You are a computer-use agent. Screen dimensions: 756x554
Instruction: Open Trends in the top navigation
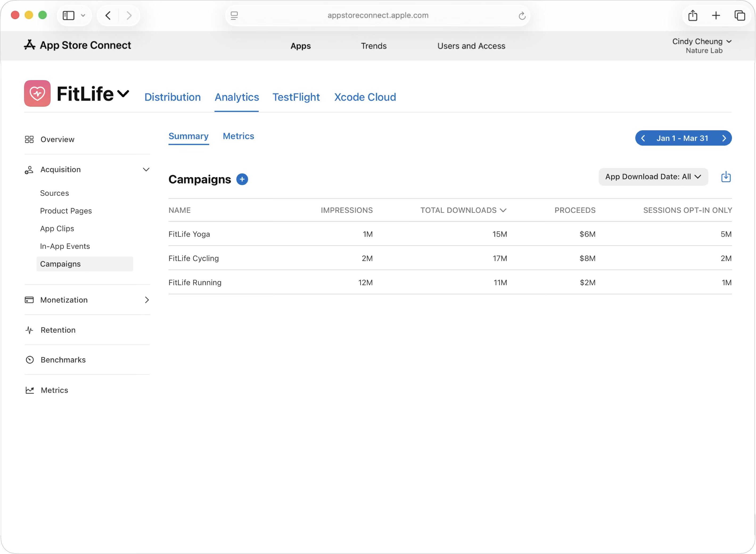click(x=373, y=46)
